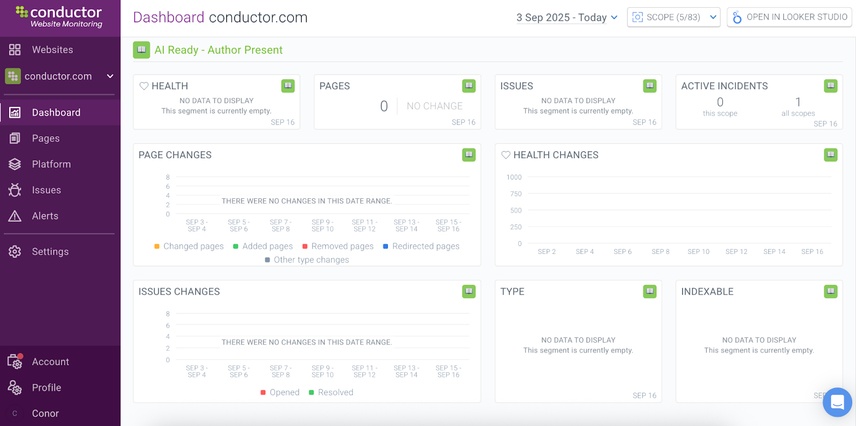The width and height of the screenshot is (856, 426).
Task: Open the Platform layers icon
Action: point(15,164)
